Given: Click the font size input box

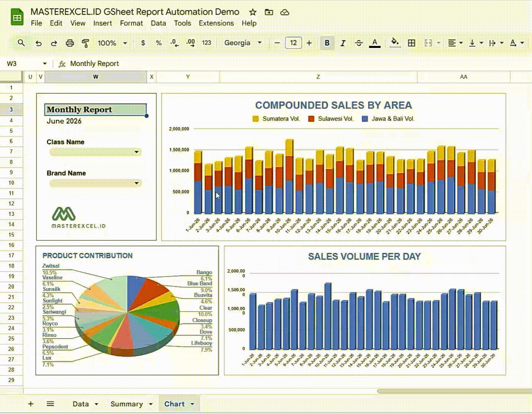Looking at the screenshot, I should [293, 43].
